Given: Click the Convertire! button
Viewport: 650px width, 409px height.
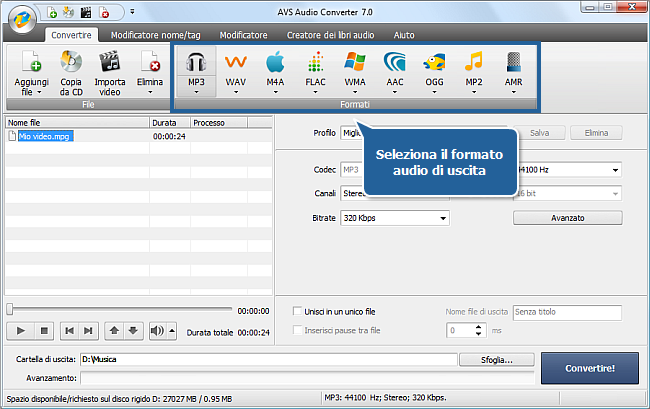Looking at the screenshot, I should [590, 367].
